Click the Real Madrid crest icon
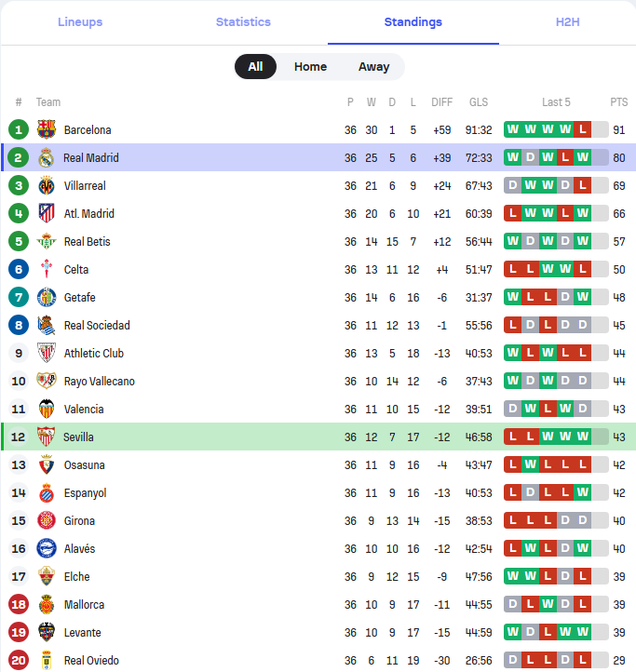The image size is (636, 672). coord(46,157)
